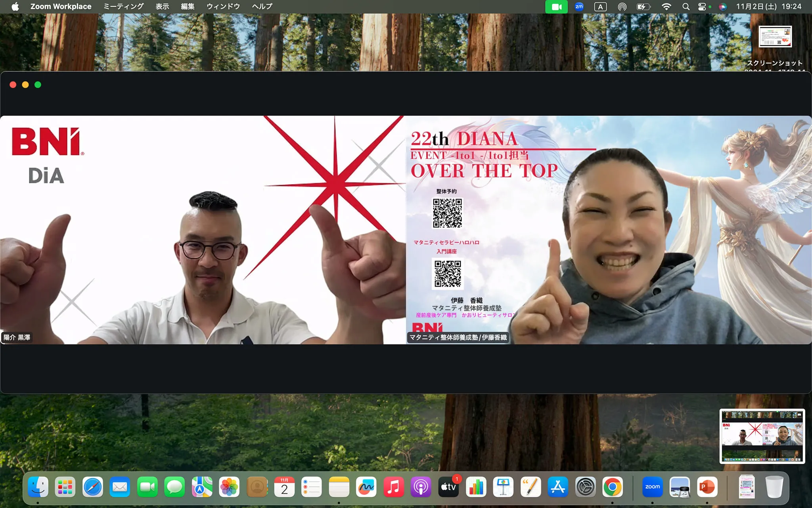812x508 pixels.
Task: Open the Zoom app in the Dock
Action: 652,487
